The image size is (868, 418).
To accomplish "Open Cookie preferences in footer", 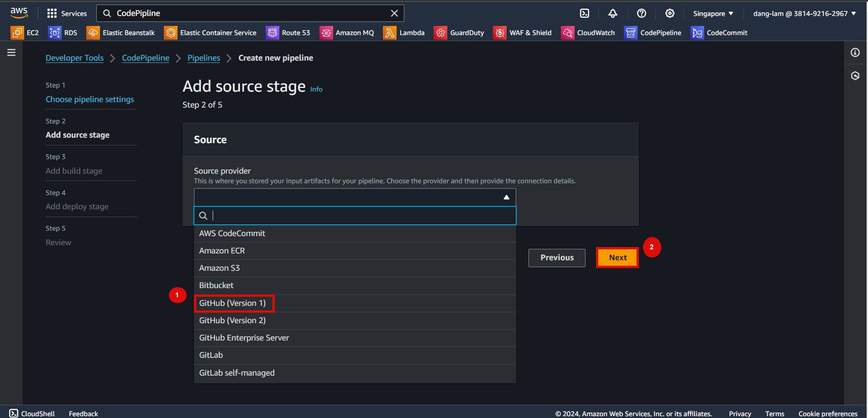I will (828, 413).
